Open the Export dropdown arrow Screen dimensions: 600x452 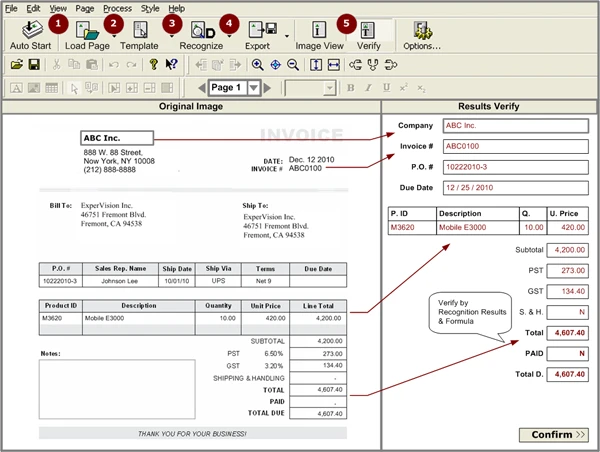point(287,36)
